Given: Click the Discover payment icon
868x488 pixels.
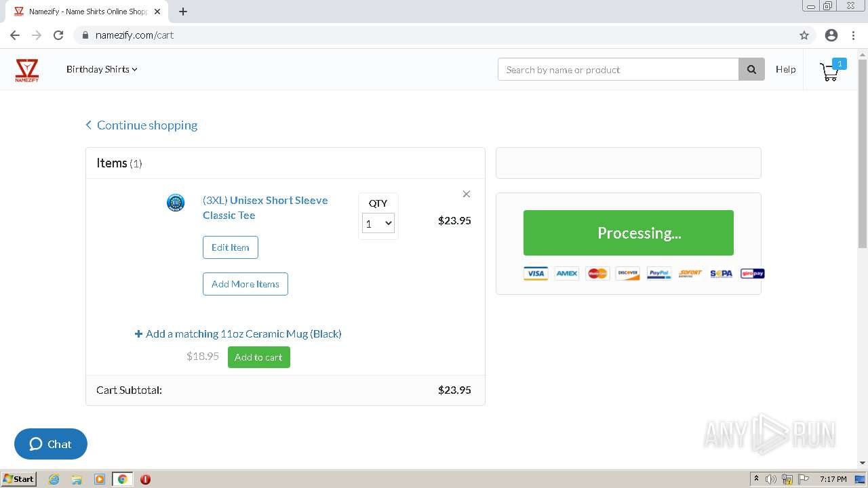Looking at the screenshot, I should tap(628, 273).
